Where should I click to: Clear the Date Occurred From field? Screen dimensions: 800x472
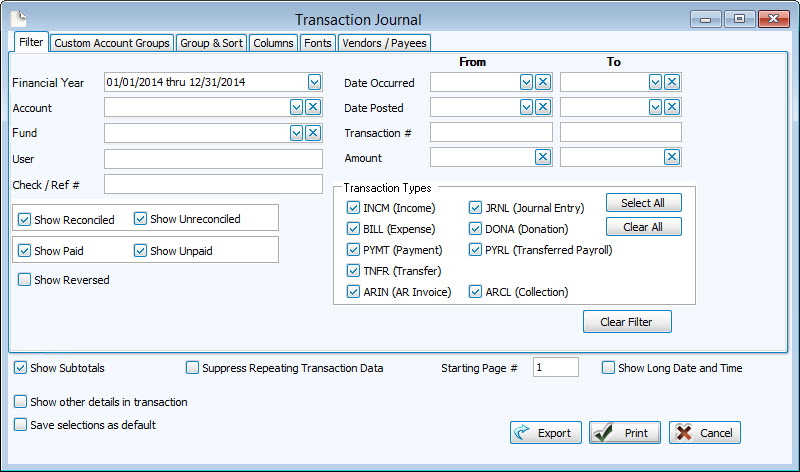coord(542,82)
